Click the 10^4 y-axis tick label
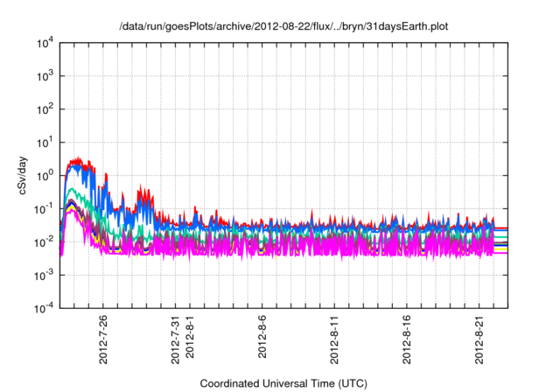560x392 pixels. pos(45,43)
